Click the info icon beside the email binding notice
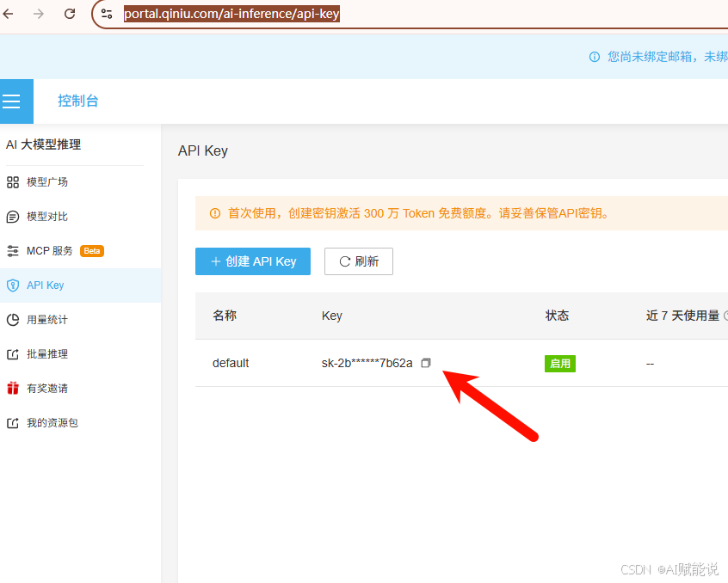 (x=595, y=57)
